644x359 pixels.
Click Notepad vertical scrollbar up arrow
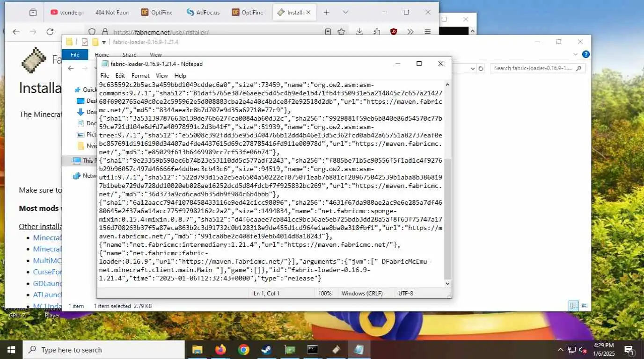pyautogui.click(x=447, y=85)
